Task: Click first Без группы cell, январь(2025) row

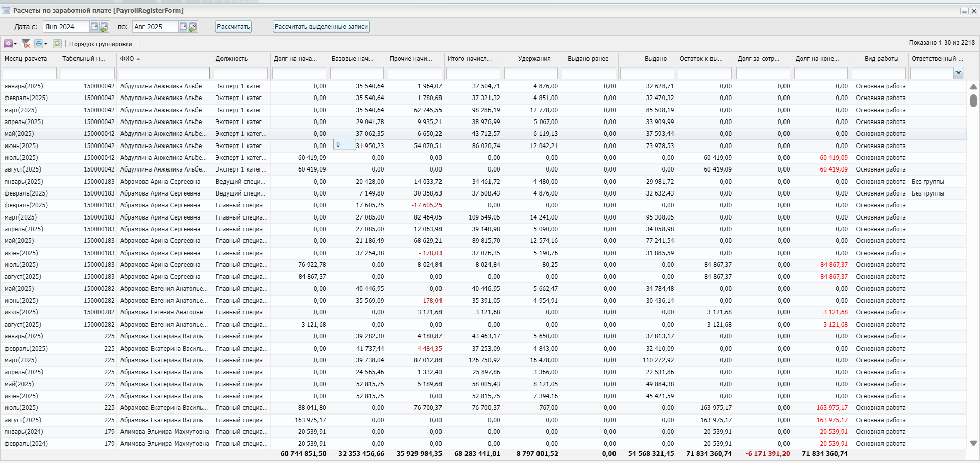Action: click(x=927, y=182)
